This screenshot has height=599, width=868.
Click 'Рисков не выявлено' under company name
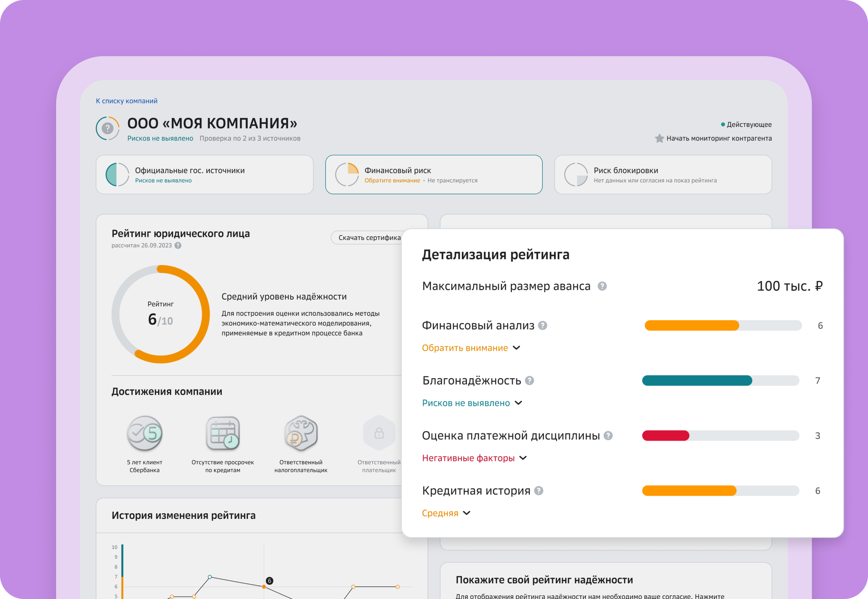click(x=160, y=139)
